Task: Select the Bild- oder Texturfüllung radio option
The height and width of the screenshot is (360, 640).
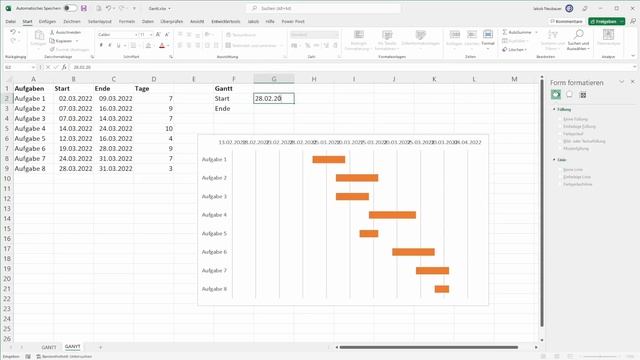Action: pos(560,141)
